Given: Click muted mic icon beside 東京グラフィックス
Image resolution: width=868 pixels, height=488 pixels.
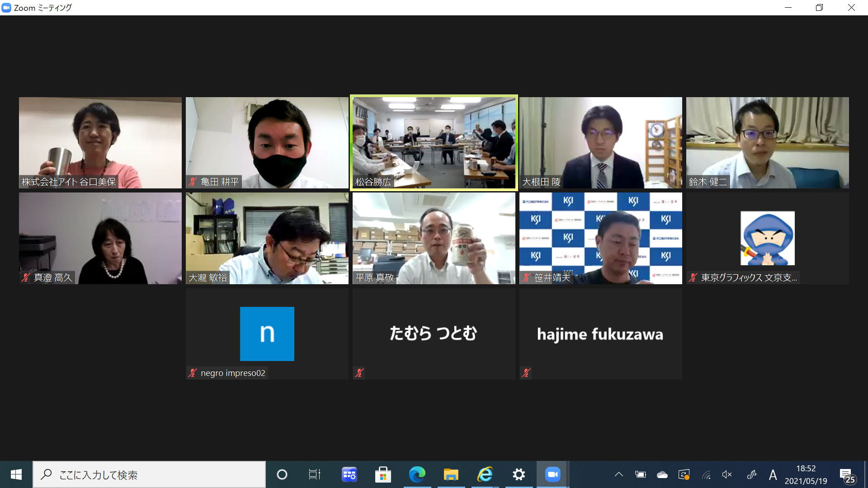Looking at the screenshot, I should (693, 277).
